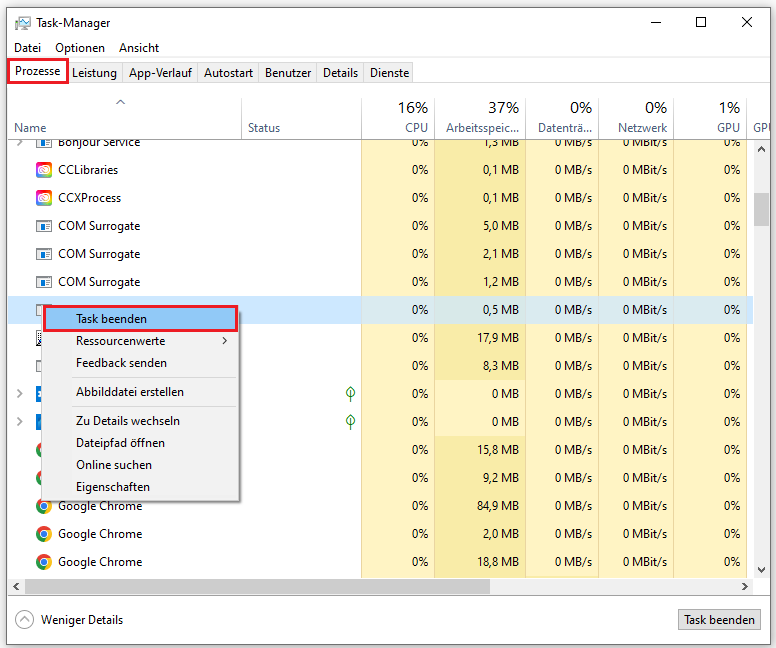Viewport: 776px width, 648px height.
Task: Click icon of COM Surrogate using 5,0 MB
Action: click(44, 226)
